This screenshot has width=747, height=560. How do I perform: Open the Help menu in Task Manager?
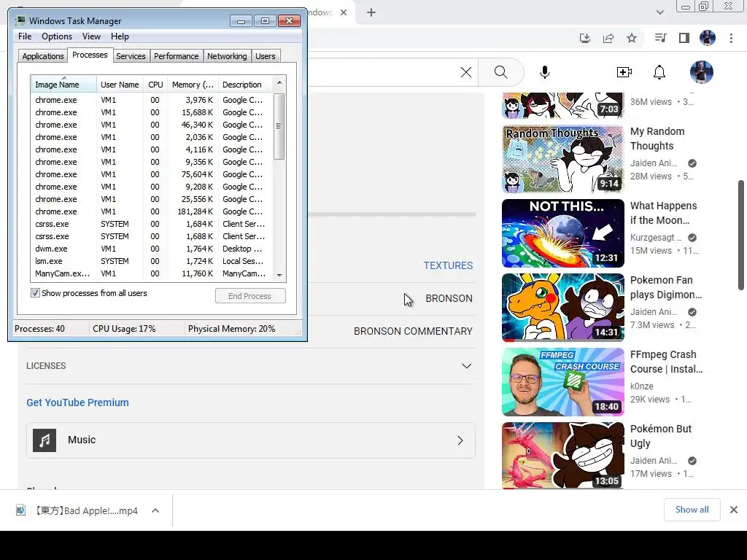tap(120, 36)
